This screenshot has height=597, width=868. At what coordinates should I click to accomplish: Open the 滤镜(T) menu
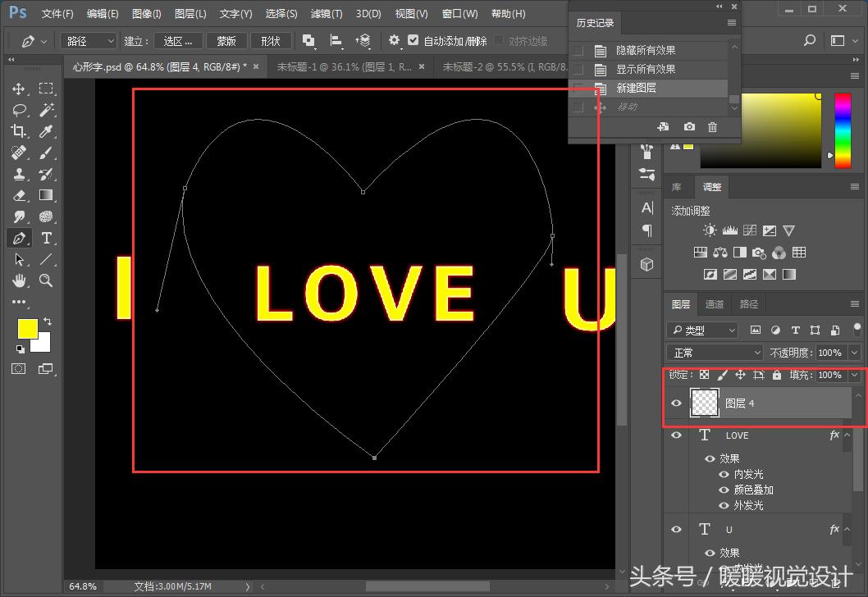pyautogui.click(x=326, y=14)
